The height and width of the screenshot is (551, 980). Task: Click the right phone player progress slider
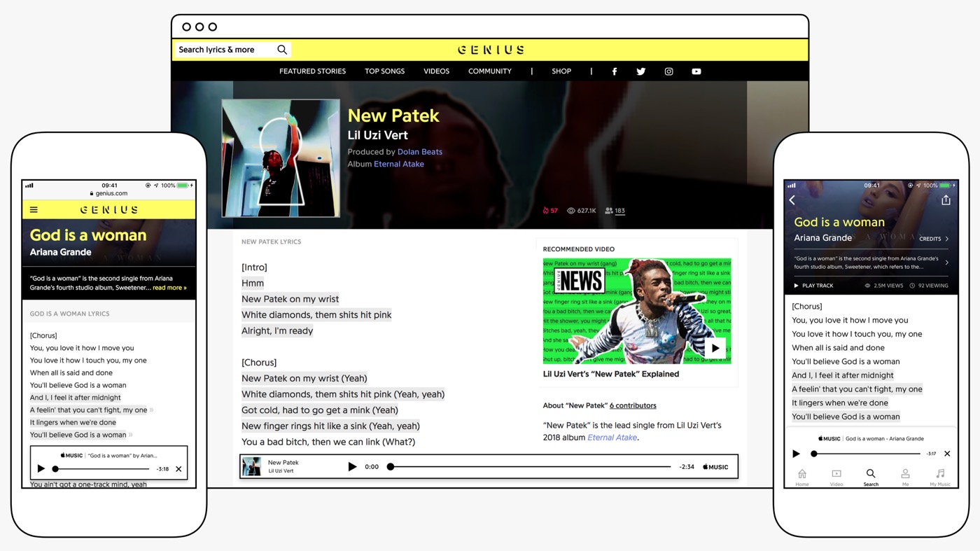coord(867,454)
